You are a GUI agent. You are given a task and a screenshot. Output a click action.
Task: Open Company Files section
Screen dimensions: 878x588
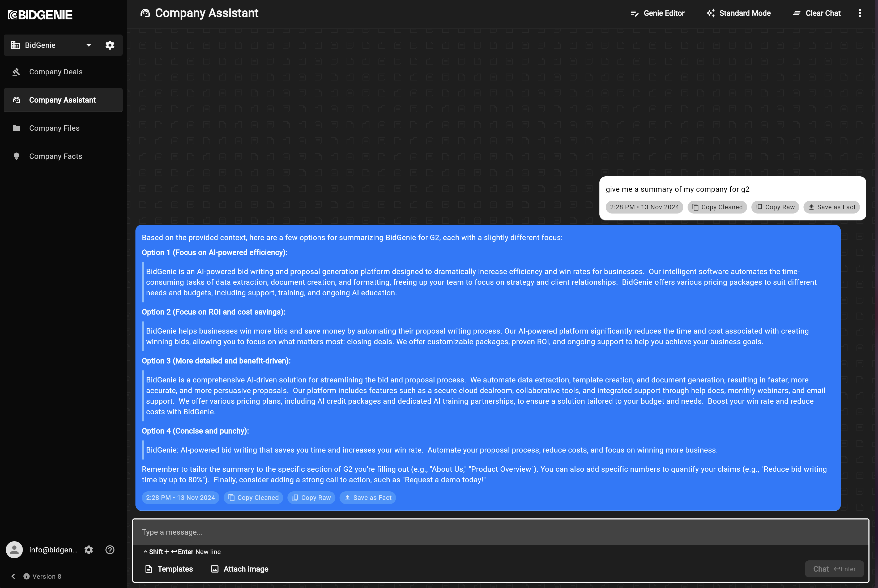click(54, 128)
